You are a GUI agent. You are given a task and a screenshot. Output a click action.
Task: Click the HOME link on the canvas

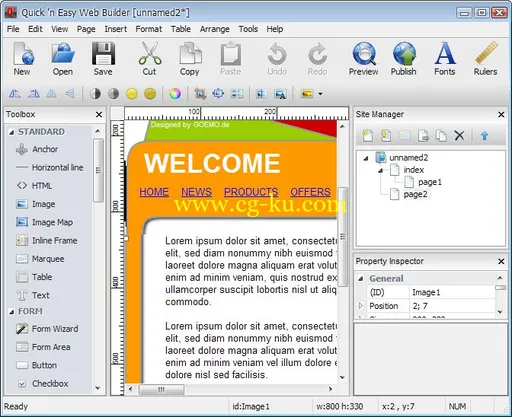pyautogui.click(x=154, y=192)
